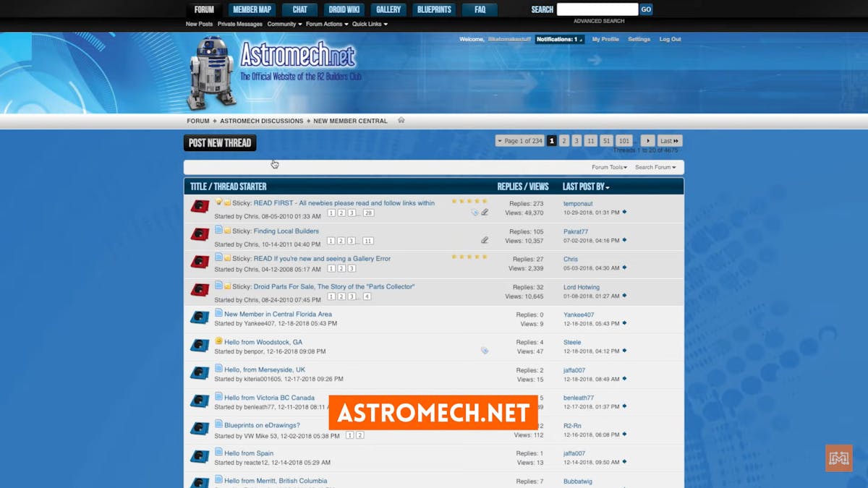The height and width of the screenshot is (488, 868).
Task: Click the Post New Thread button
Action: pyautogui.click(x=220, y=143)
